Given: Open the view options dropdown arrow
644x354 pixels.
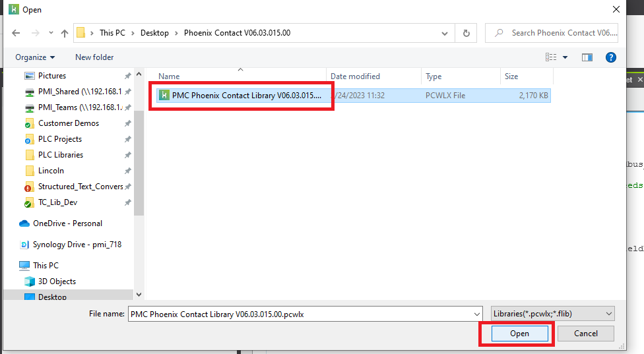Looking at the screenshot, I should 565,57.
